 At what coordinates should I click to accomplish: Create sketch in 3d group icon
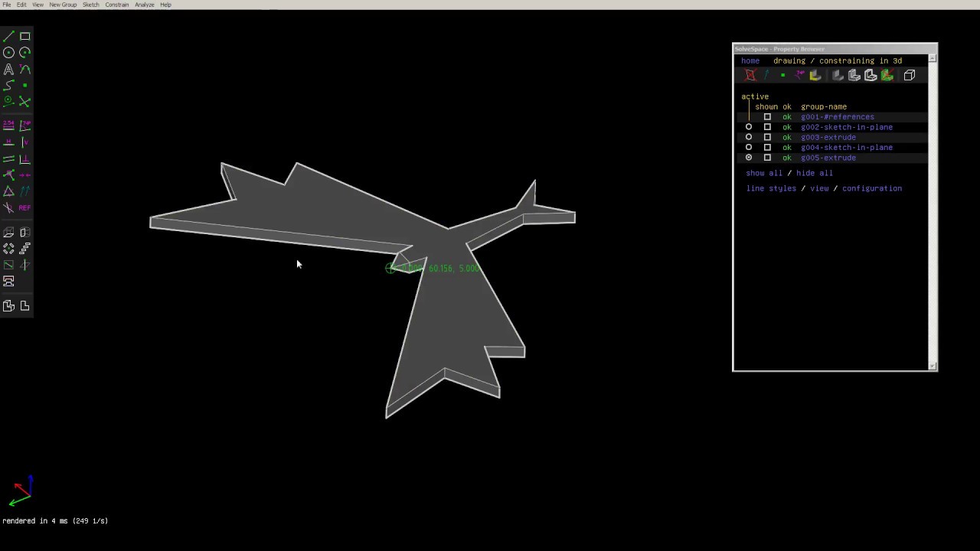click(24, 265)
